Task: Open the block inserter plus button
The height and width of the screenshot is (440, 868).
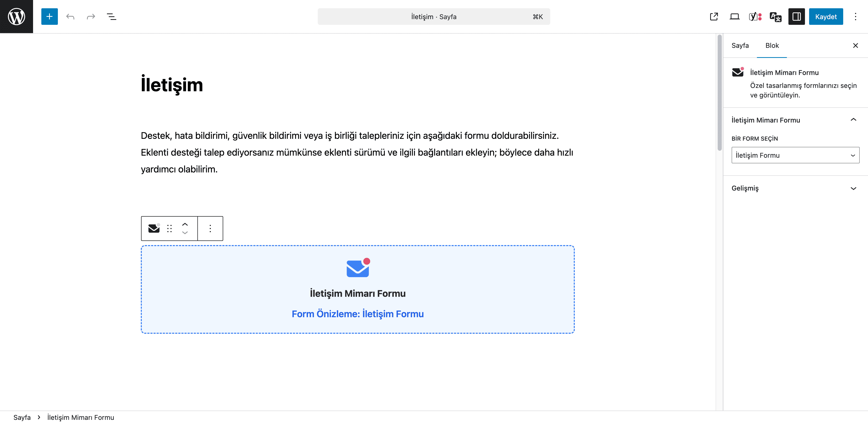Action: pos(50,17)
